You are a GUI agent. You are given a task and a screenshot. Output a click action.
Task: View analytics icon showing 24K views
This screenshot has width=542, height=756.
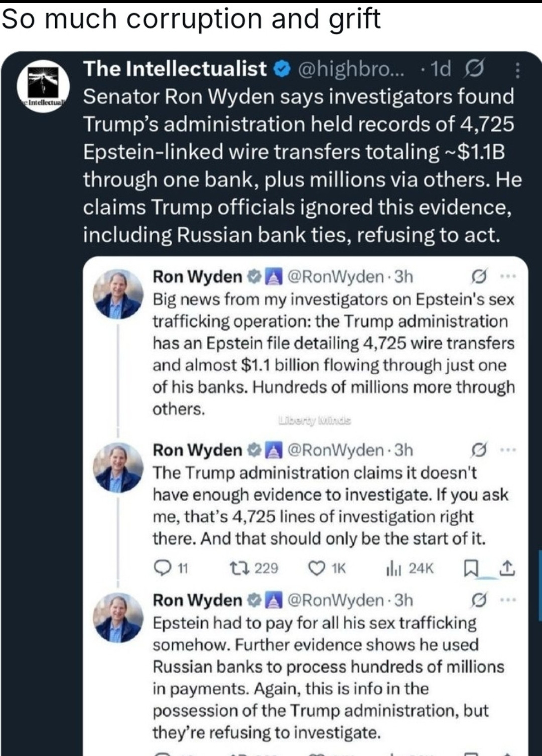393,568
